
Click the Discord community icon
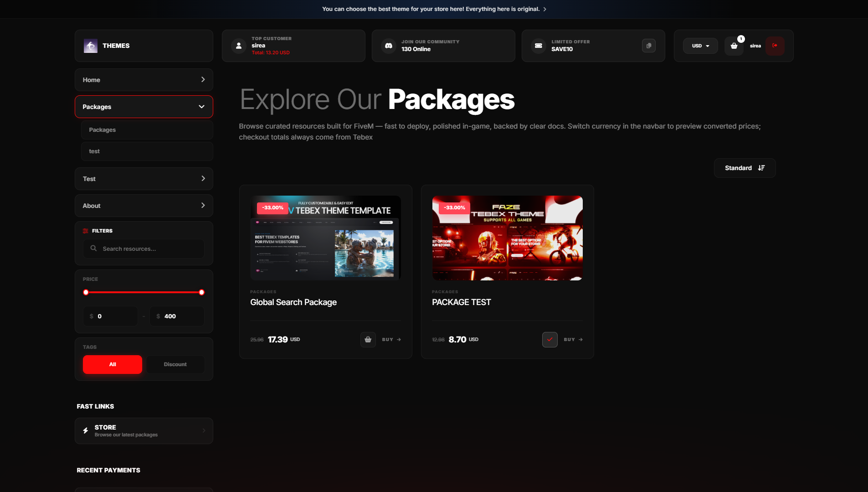tap(389, 46)
